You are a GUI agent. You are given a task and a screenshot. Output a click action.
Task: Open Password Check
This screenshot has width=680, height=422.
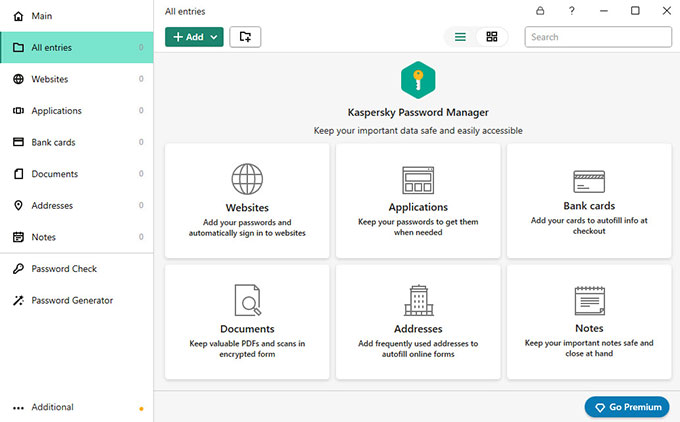tap(76, 269)
